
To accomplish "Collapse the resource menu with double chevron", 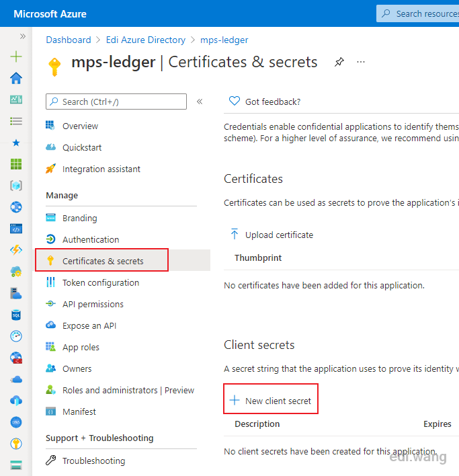I will click(200, 102).
